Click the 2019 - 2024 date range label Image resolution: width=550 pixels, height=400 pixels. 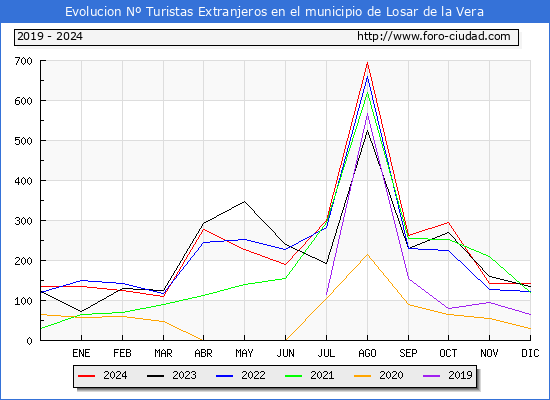pos(50,36)
